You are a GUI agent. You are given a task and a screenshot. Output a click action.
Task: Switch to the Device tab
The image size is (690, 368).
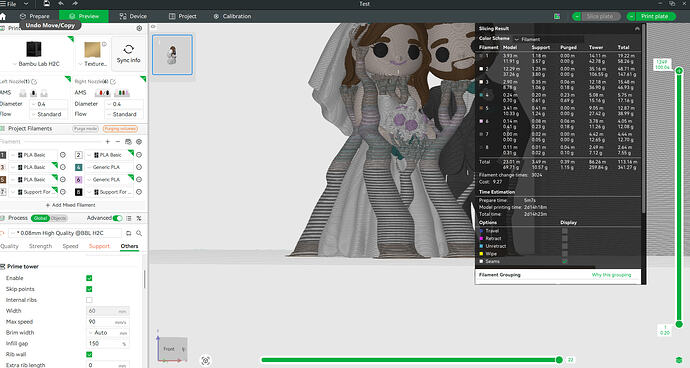[133, 16]
